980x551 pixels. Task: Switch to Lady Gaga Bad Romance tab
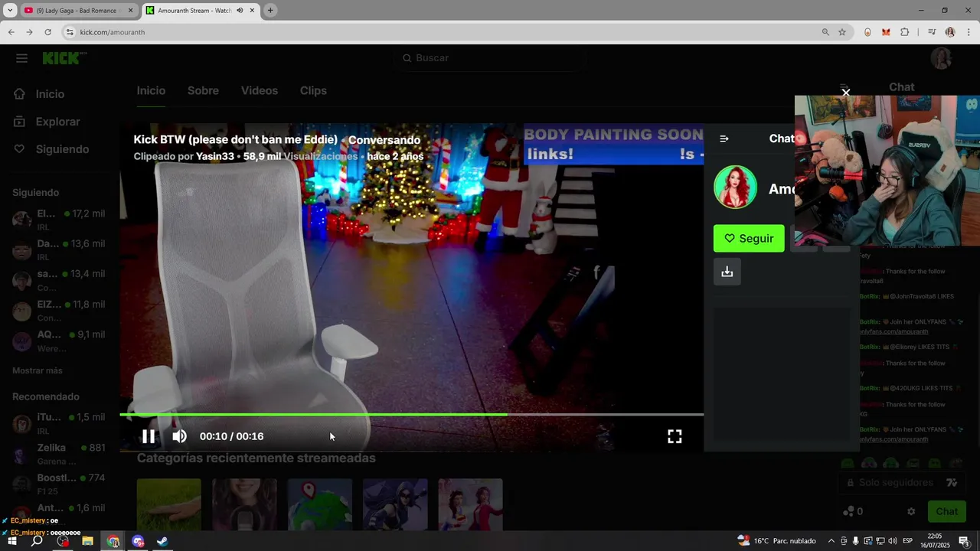[77, 11]
